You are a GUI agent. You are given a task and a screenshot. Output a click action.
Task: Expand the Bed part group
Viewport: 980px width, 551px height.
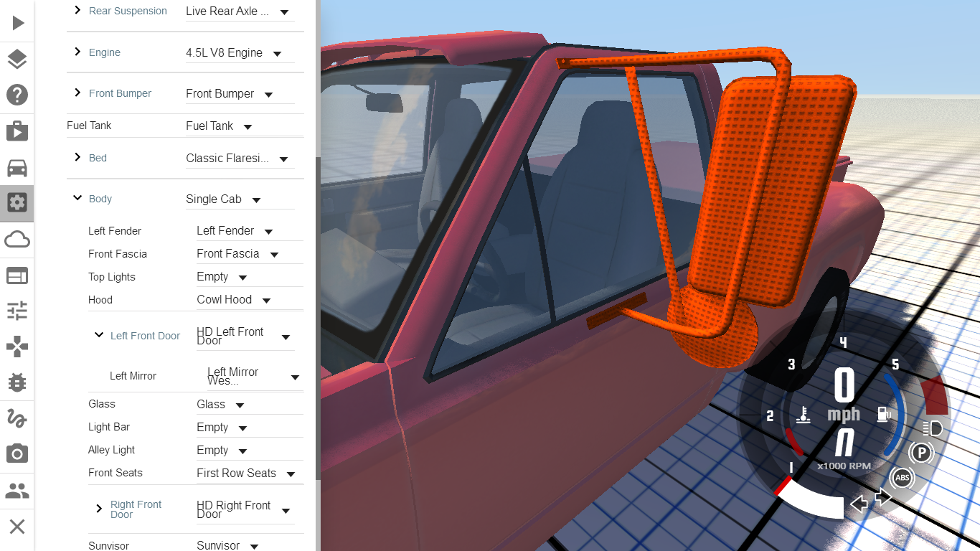tap(78, 157)
